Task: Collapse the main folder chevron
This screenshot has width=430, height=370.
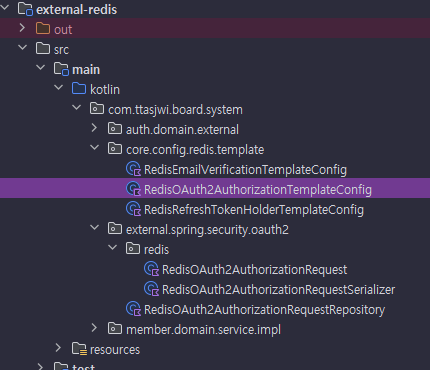Action: [40, 68]
